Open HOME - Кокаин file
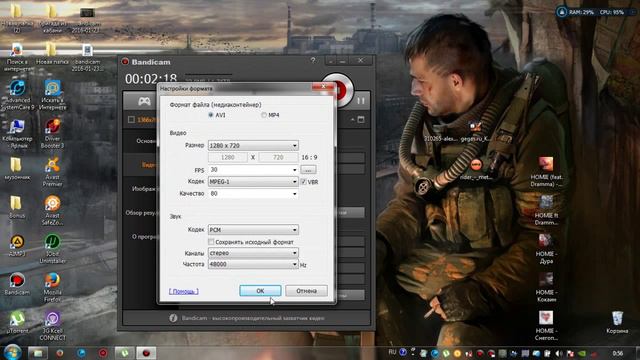 tap(547, 287)
